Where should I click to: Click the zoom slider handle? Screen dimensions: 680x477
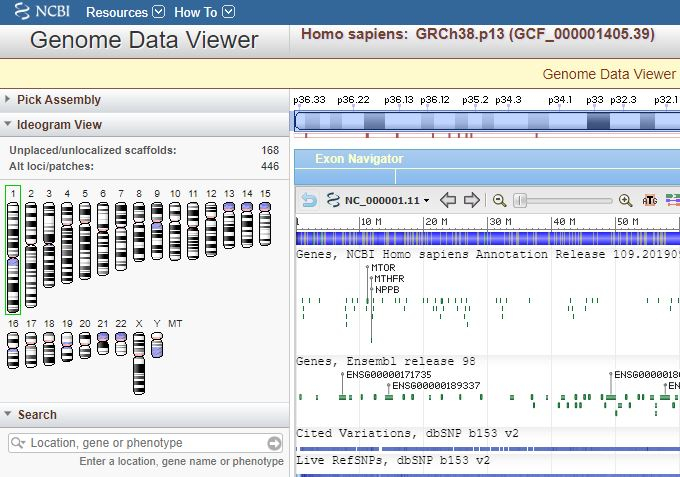pyautogui.click(x=520, y=200)
